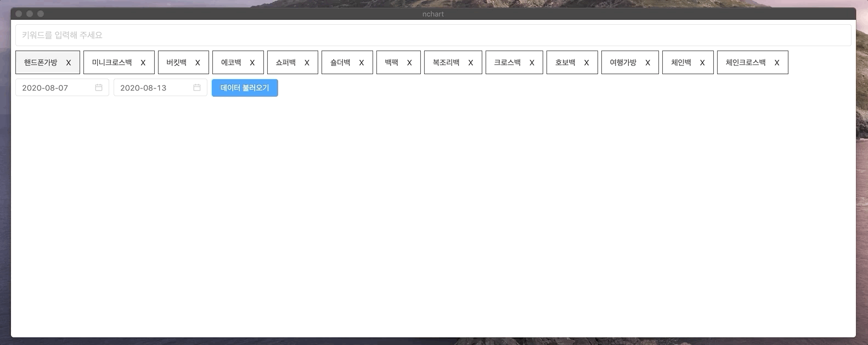Click the X on the 숄더백 tag
Screen dimensions: 868x345
click(362, 63)
